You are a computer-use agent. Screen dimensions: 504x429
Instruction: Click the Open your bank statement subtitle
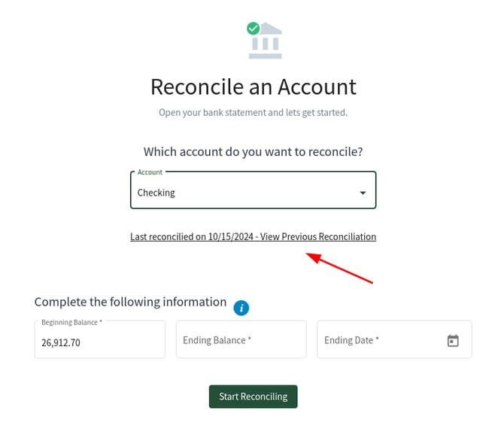pos(253,113)
